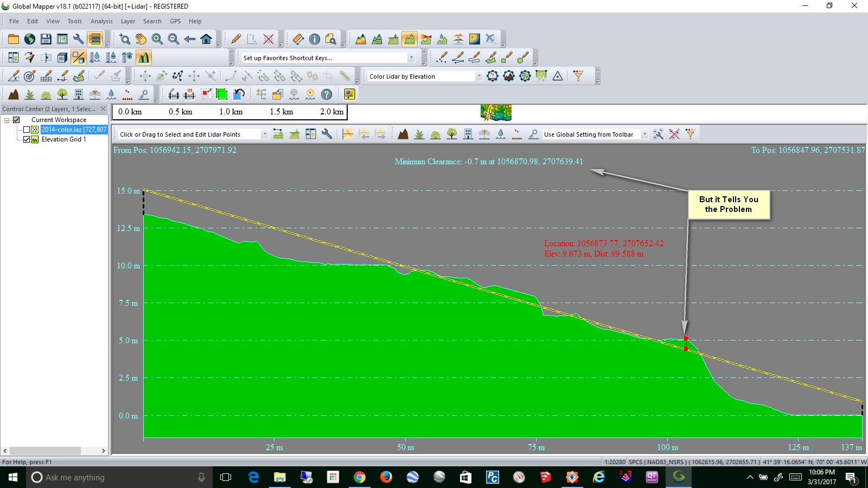Open the Action Center notifications icon
This screenshot has height=488, width=868.
point(851,477)
